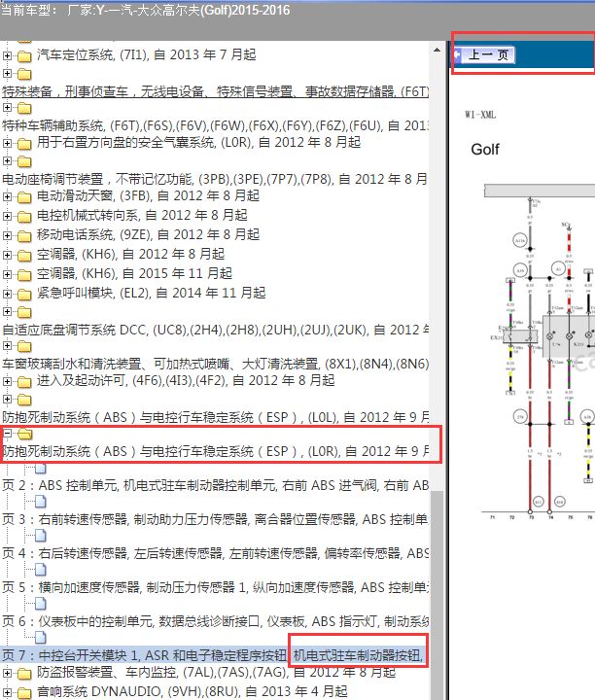Select 电动座椅调节装置，不带记忆功能 entry

pyautogui.click(x=215, y=179)
